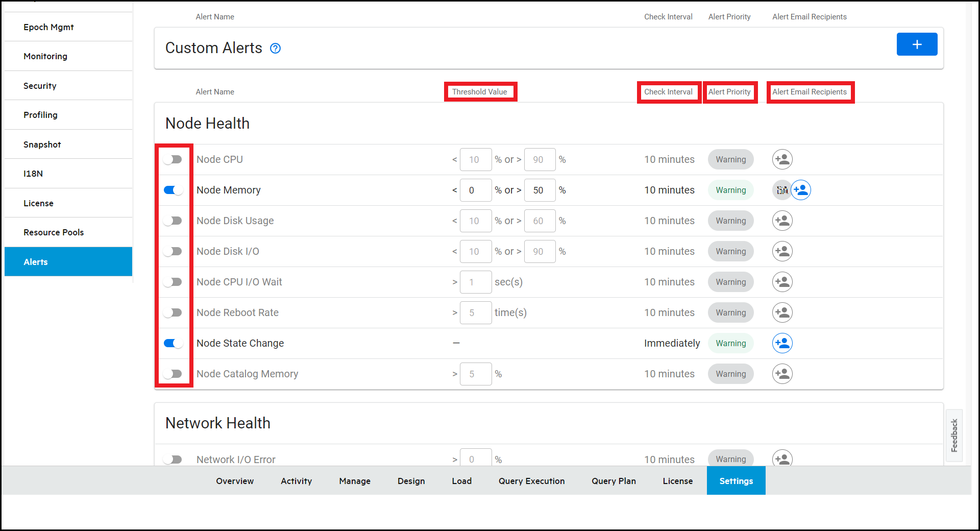The image size is (980, 531).
Task: Add email recipient for Node Memory alert
Action: click(801, 190)
